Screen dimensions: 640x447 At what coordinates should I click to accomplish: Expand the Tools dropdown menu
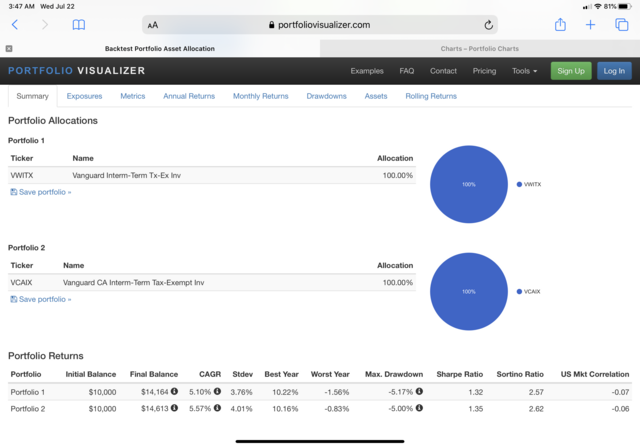pos(524,71)
